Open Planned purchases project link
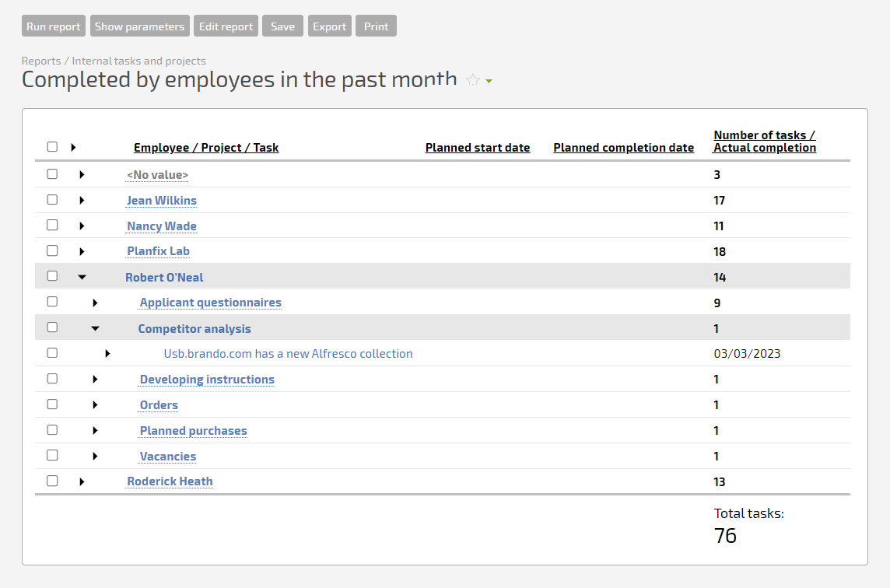 click(x=194, y=431)
